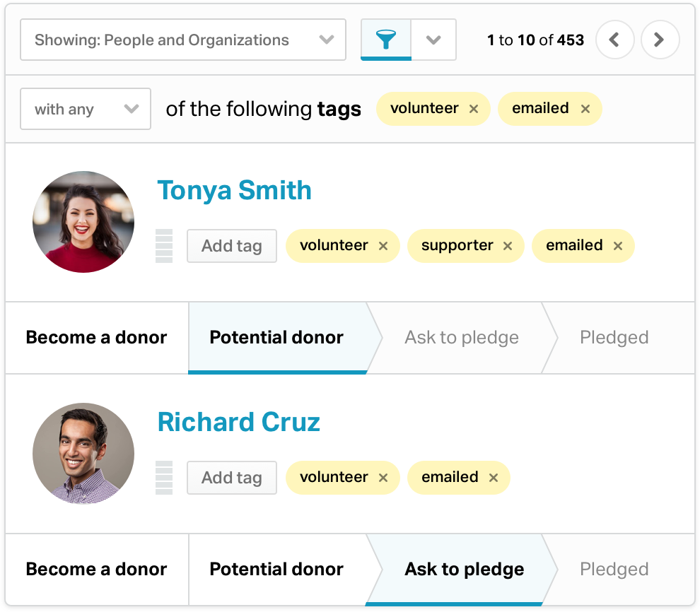This screenshot has height=612, width=700.
Task: Open the Showing: People and Organizations dropdown
Action: click(182, 40)
